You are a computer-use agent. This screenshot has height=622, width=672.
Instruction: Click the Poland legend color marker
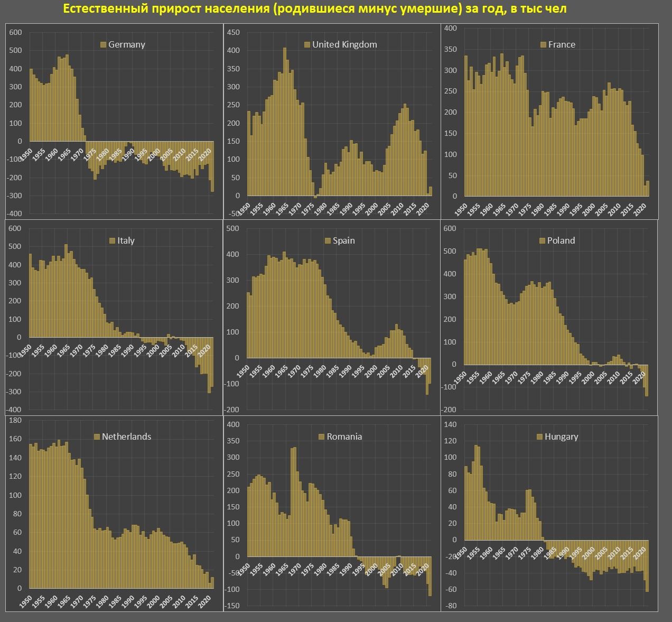[542, 241]
